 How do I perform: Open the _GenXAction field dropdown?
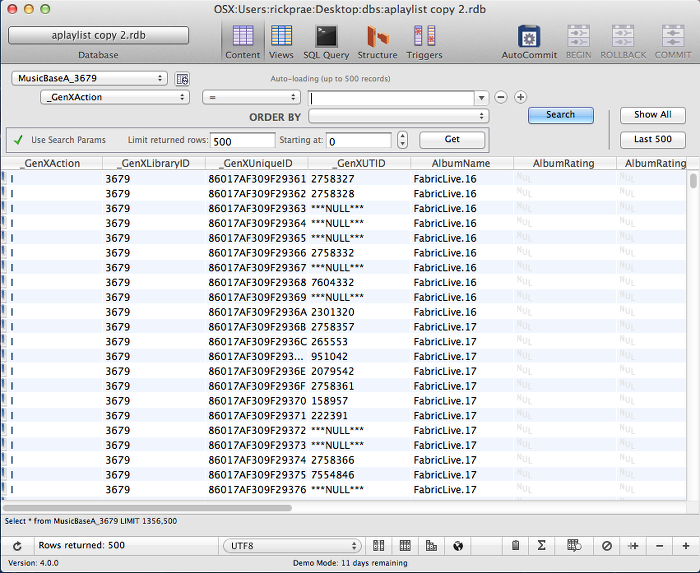tap(115, 97)
